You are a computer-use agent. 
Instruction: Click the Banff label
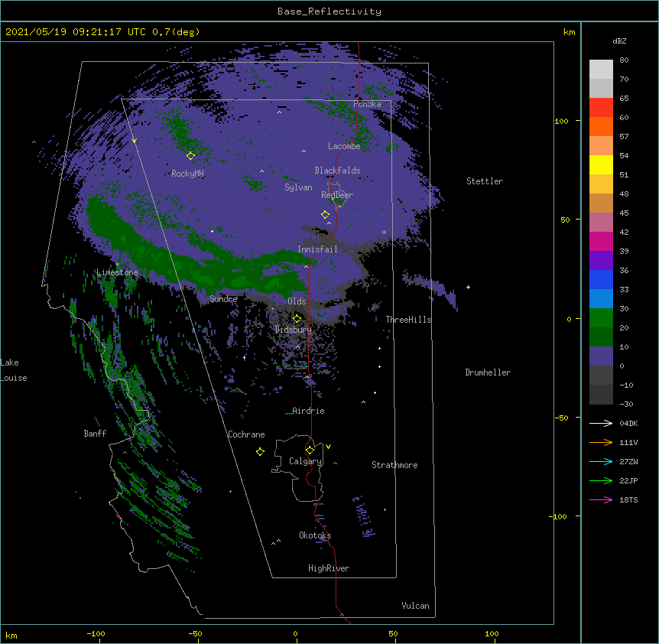point(95,434)
